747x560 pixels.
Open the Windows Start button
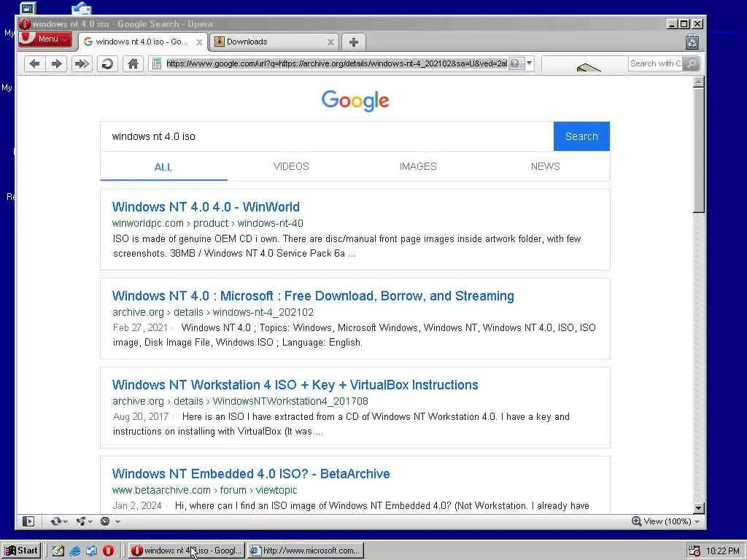(21, 551)
